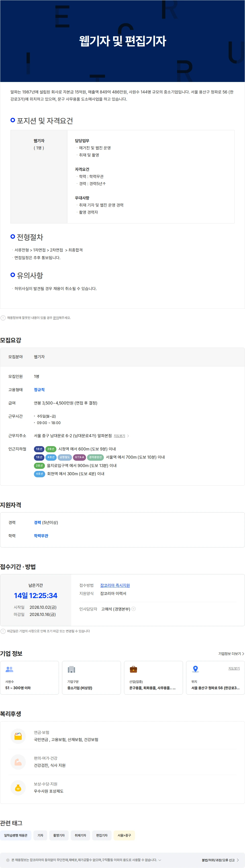Click the footer notice circle icon
245x868 pixels.
8,860
